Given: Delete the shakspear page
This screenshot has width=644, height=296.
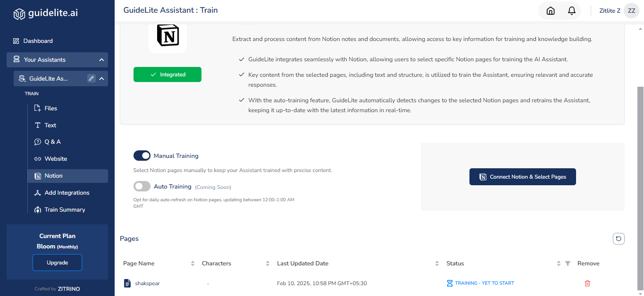Looking at the screenshot, I should [587, 283].
